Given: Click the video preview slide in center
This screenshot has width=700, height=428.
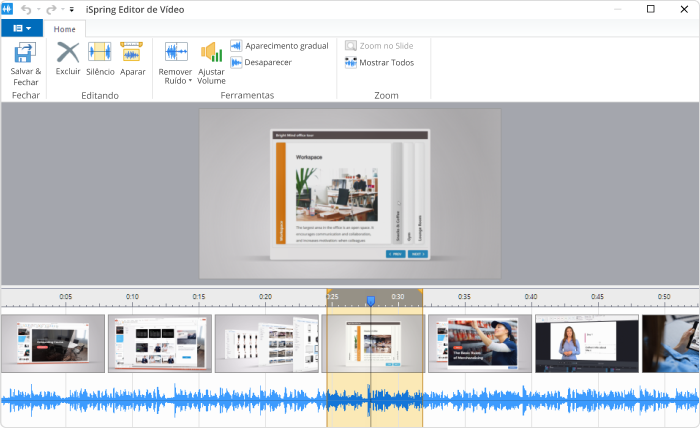Looking at the screenshot, I should (x=350, y=194).
